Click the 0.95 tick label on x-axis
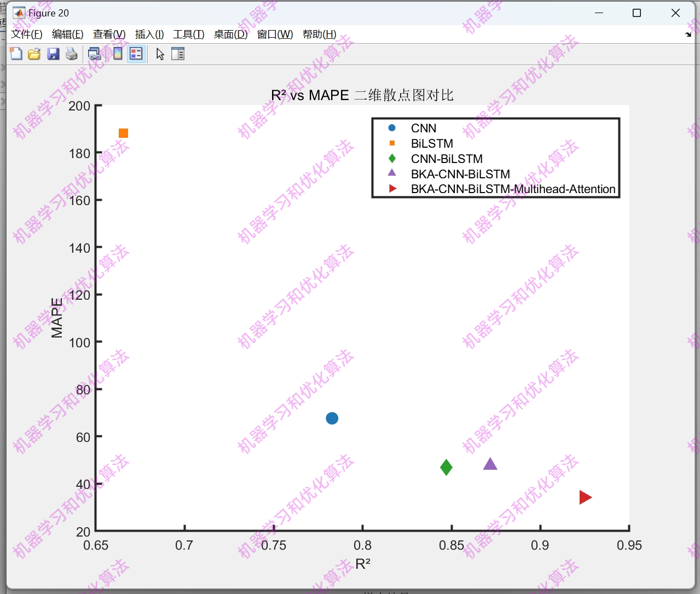The width and height of the screenshot is (700, 594). 629,545
